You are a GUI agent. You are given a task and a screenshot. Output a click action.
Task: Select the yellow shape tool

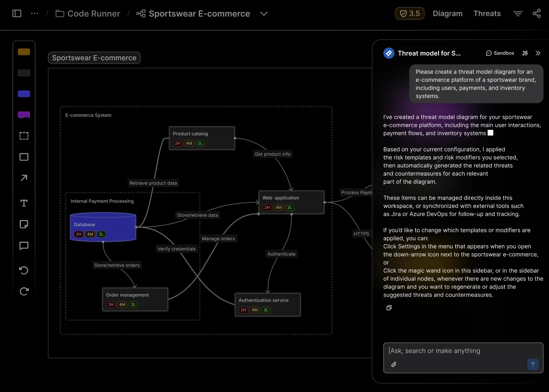(24, 52)
